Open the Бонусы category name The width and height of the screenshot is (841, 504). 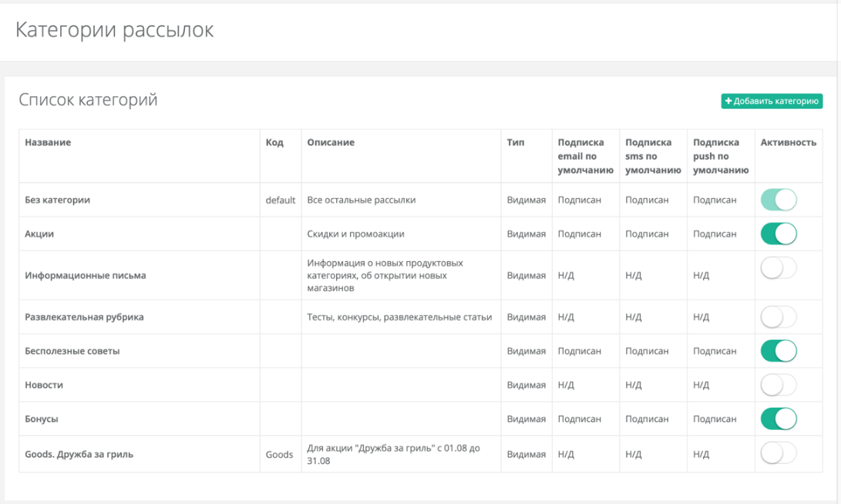(42, 418)
